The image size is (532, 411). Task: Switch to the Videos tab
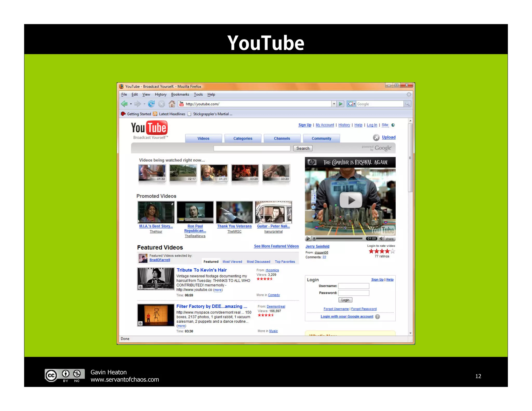point(203,138)
